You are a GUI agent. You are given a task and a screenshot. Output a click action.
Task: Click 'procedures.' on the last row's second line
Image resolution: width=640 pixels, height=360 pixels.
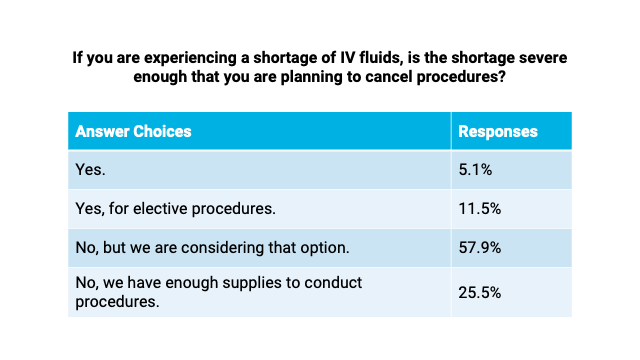(x=117, y=302)
